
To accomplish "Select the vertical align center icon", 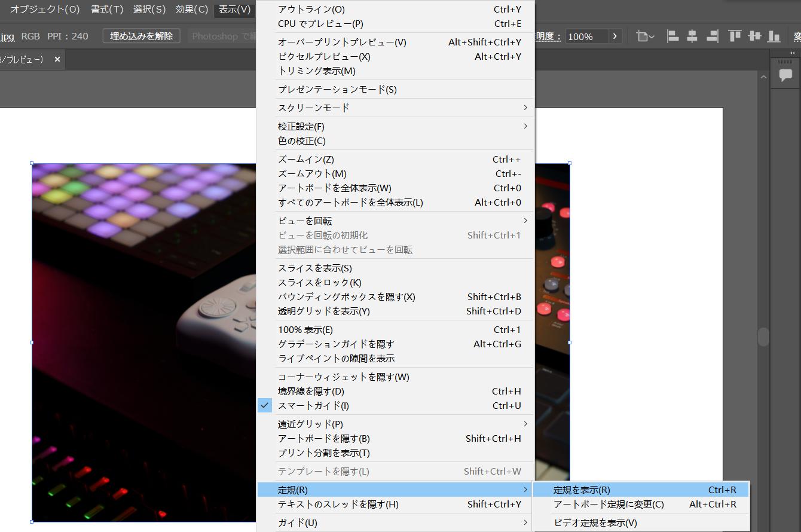I will (x=754, y=36).
